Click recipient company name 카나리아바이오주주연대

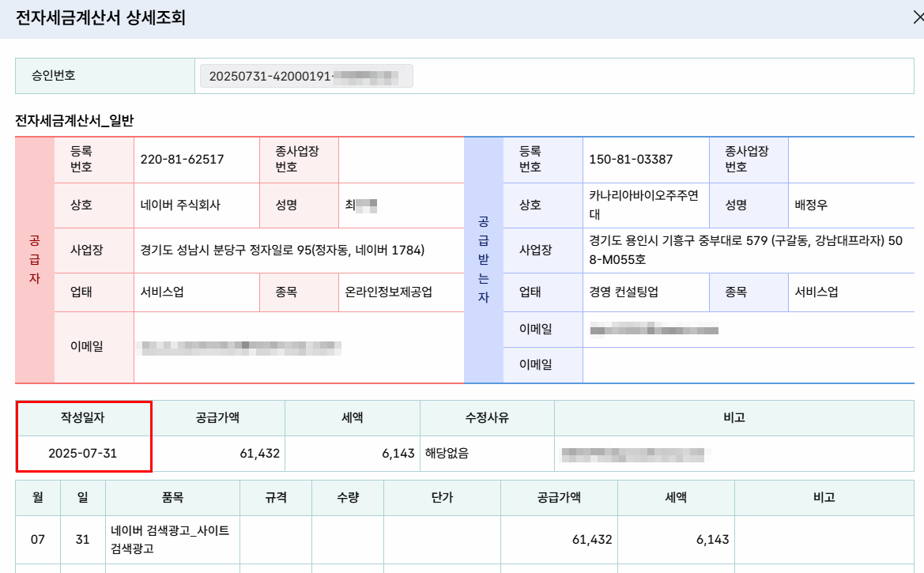click(x=643, y=205)
